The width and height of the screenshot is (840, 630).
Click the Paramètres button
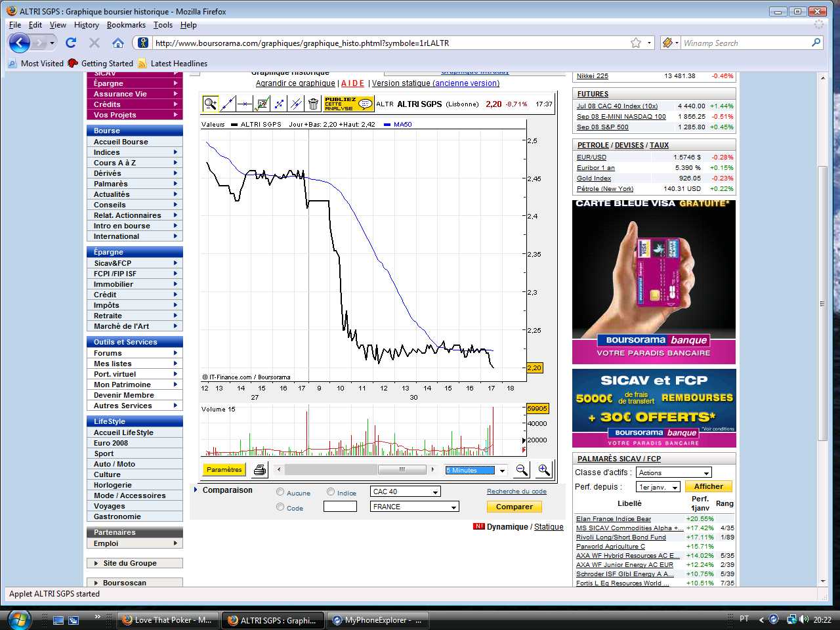[x=224, y=470]
